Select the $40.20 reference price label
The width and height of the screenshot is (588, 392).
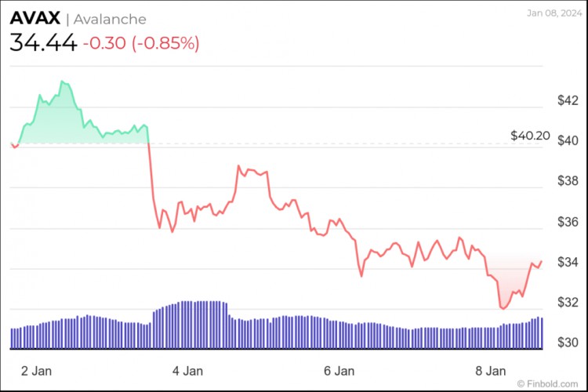click(x=530, y=136)
